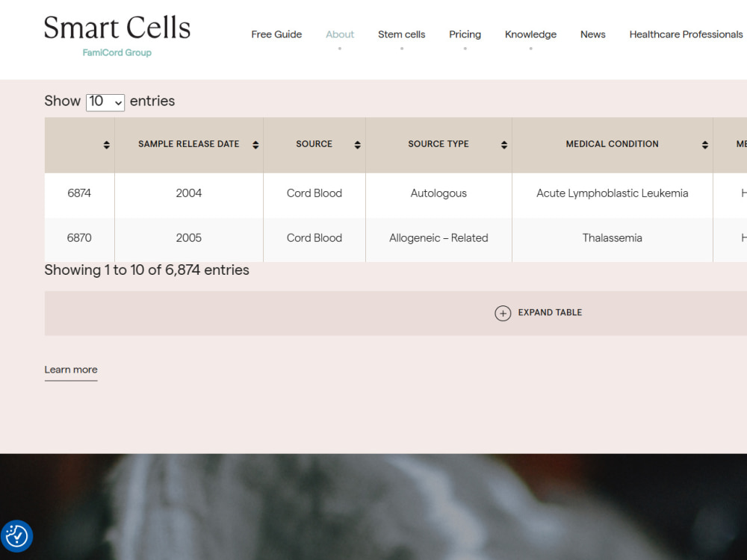Image resolution: width=747 pixels, height=560 pixels.
Task: Click the Acute Lymphoblastic Leukemia cell
Action: 613,193
